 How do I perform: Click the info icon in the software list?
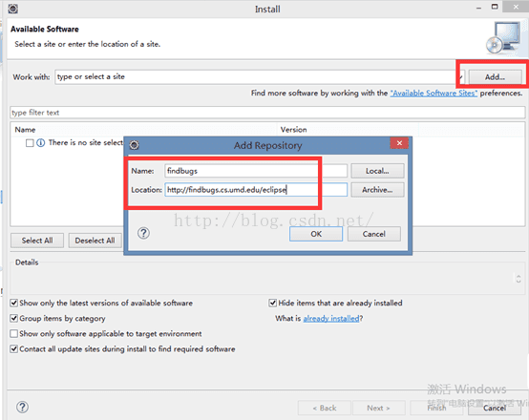pyautogui.click(x=40, y=143)
